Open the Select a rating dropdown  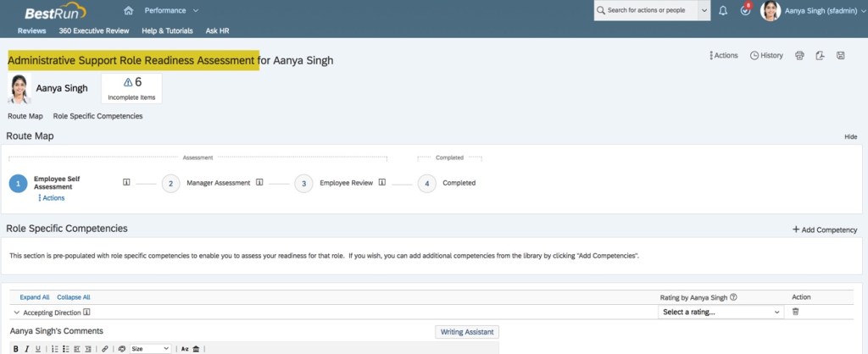click(x=720, y=313)
